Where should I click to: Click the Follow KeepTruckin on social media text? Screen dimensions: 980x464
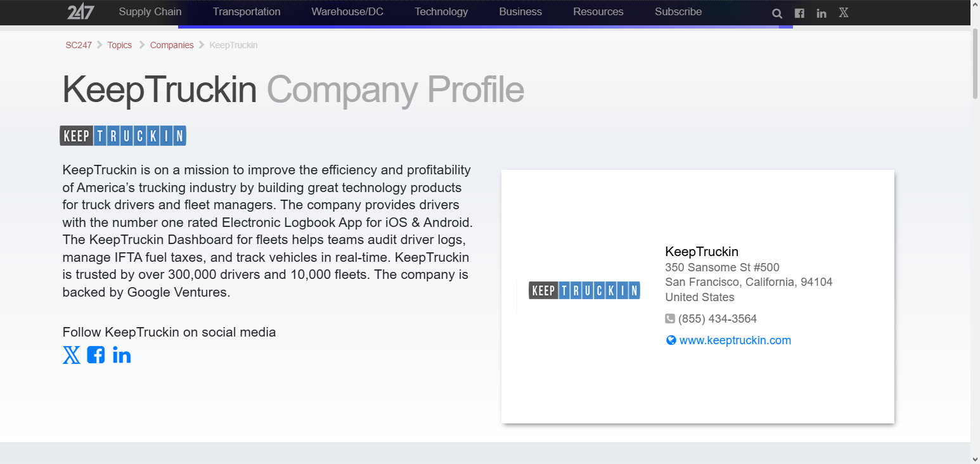pyautogui.click(x=169, y=332)
